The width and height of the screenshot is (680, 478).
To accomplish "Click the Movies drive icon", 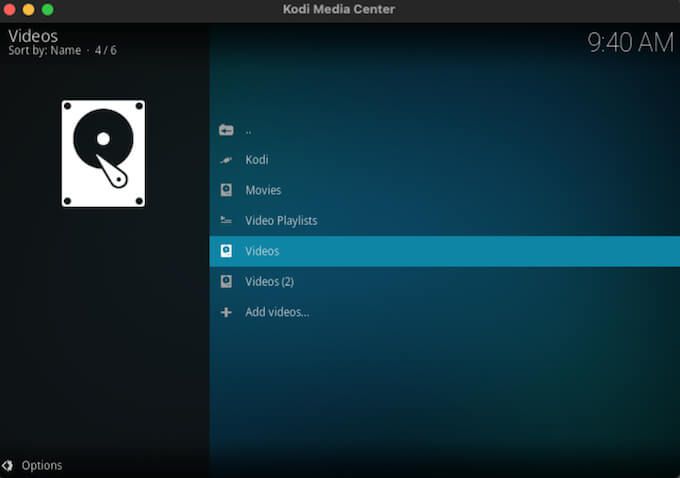I will pos(226,190).
